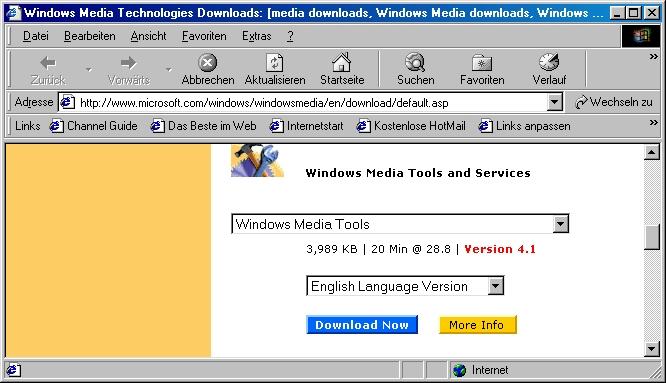
Task: Open the Vorwärts history dropdown arrow
Action: tap(169, 69)
